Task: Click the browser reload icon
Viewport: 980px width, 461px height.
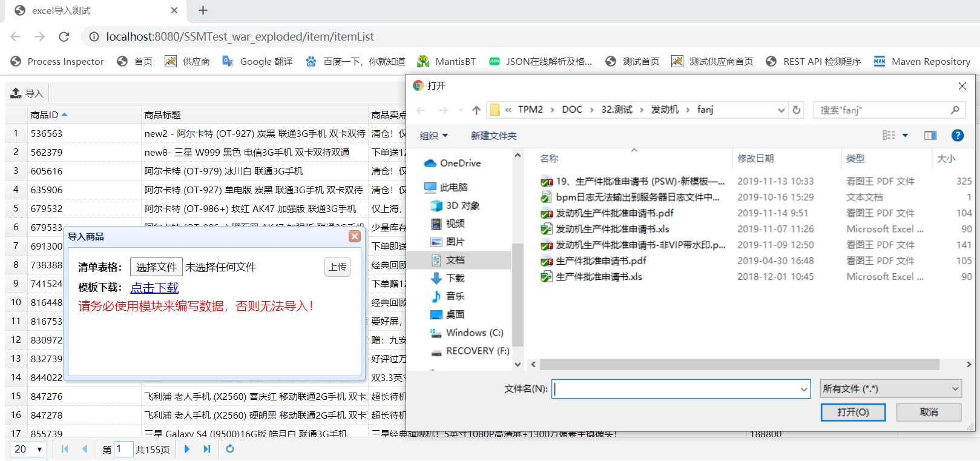Action: point(64,36)
